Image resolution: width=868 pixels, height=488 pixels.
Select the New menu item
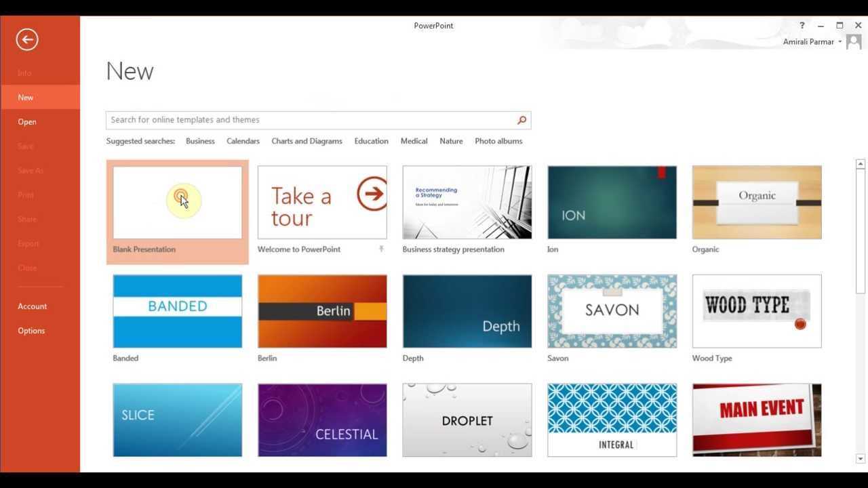click(x=26, y=98)
